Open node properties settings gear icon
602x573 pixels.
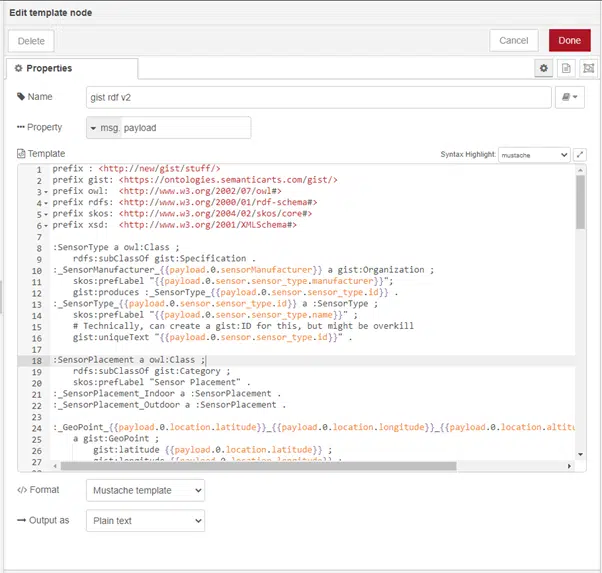tap(543, 68)
